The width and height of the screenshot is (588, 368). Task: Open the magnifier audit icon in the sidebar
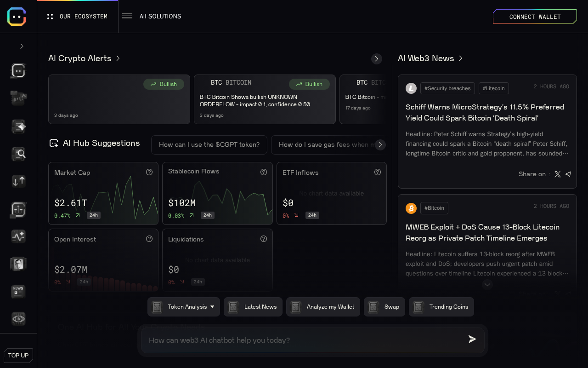tap(18, 154)
